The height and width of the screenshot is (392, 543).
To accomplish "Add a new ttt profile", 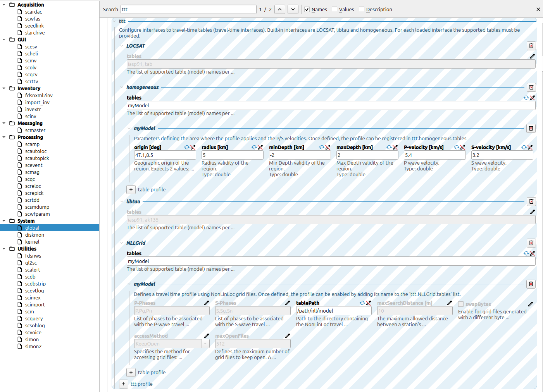I will (x=123, y=384).
